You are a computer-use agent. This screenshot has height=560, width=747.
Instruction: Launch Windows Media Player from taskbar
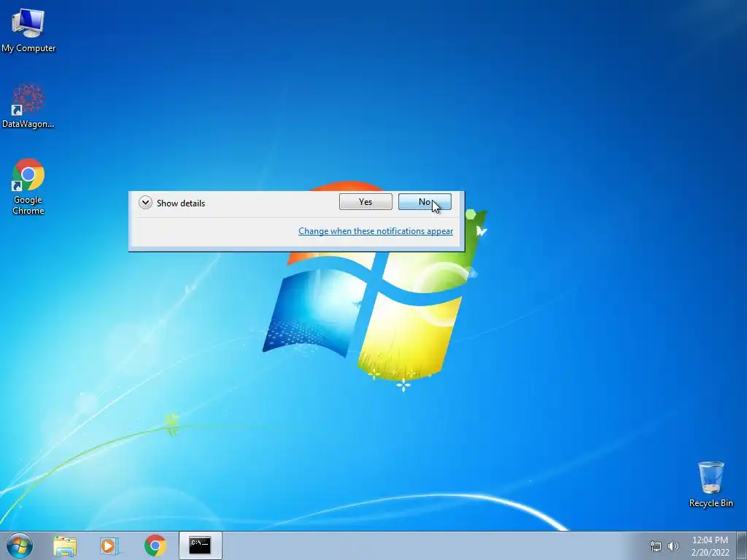click(x=109, y=545)
